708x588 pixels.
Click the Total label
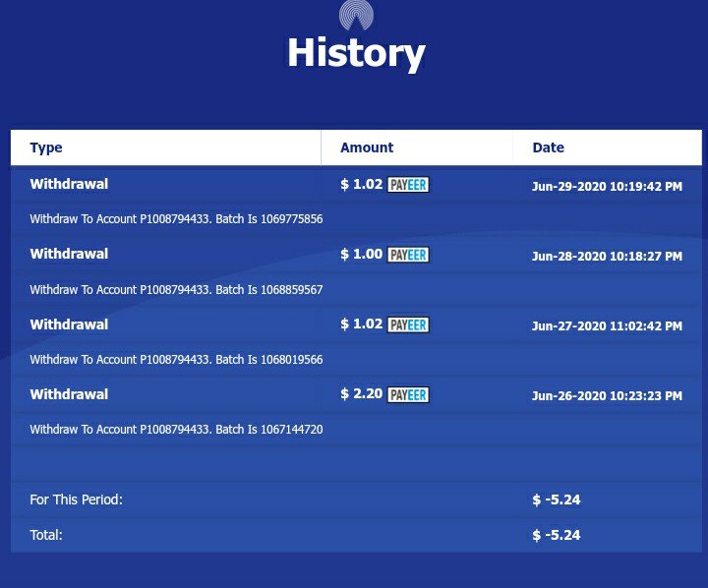[46, 535]
